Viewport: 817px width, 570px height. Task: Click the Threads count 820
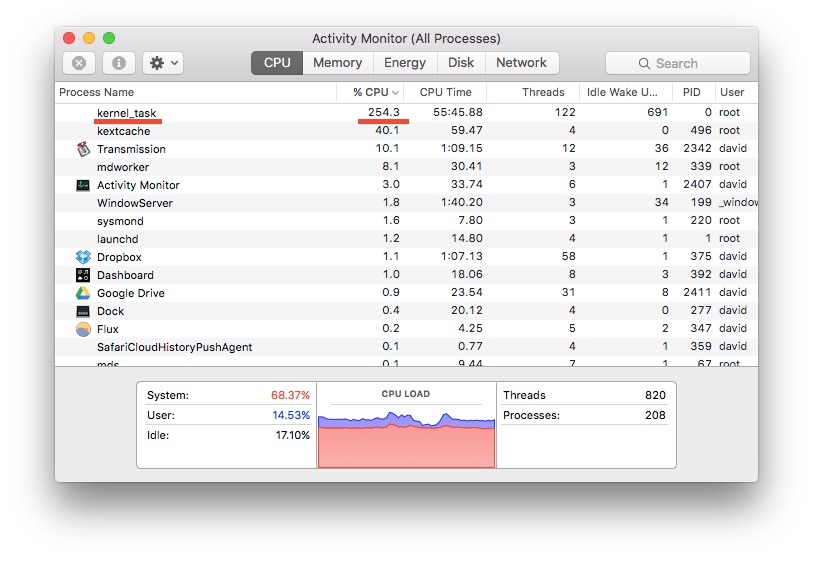point(655,395)
